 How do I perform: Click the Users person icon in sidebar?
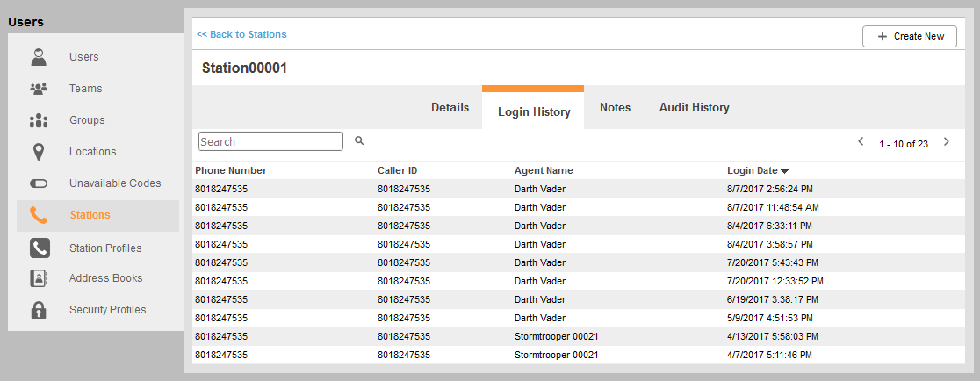(x=39, y=58)
